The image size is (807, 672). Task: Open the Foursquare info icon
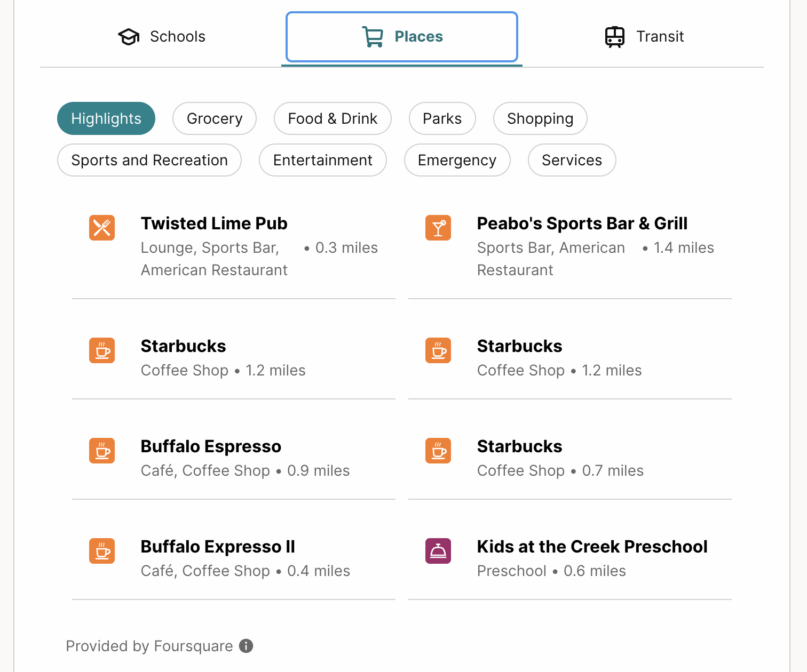(246, 646)
